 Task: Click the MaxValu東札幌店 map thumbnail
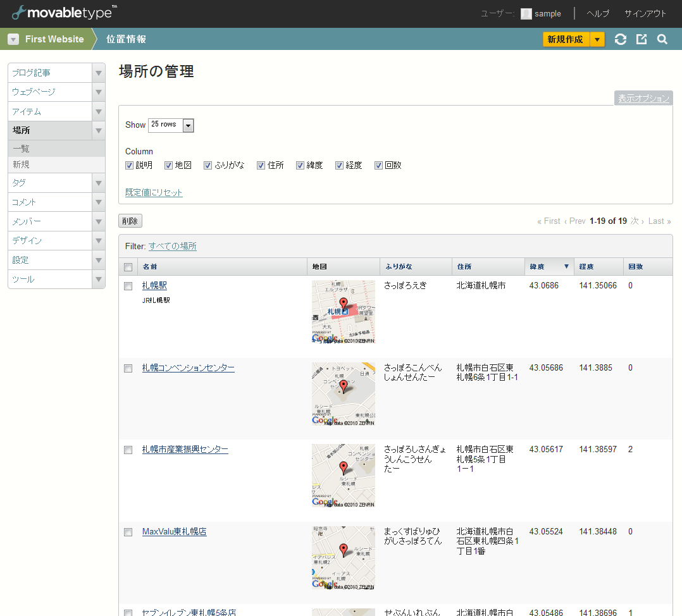pos(344,558)
